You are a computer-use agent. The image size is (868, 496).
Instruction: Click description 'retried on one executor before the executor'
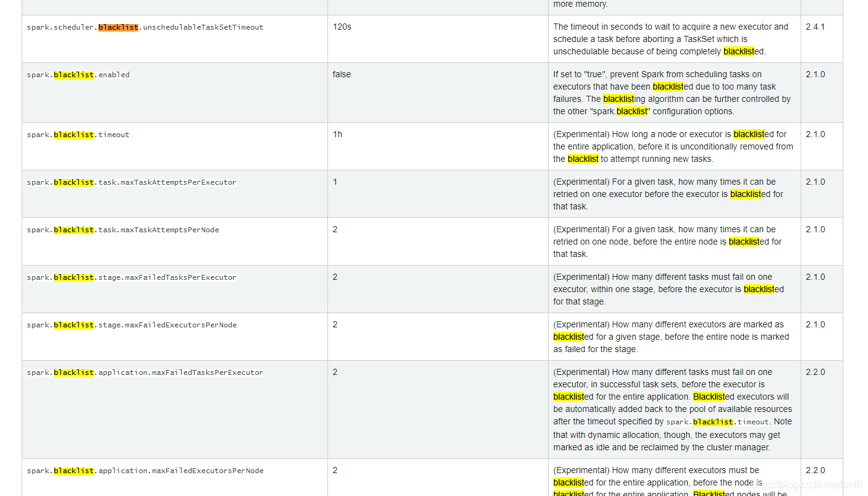point(668,194)
